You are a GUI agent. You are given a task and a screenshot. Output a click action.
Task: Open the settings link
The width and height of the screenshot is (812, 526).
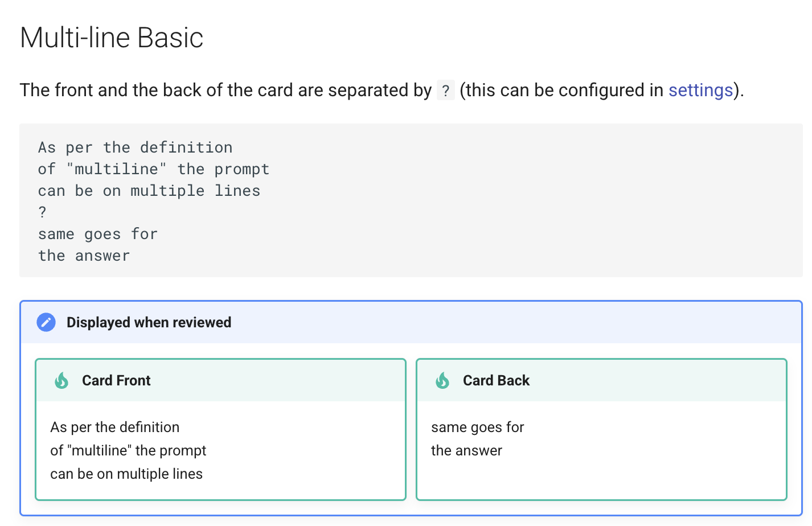tap(700, 91)
